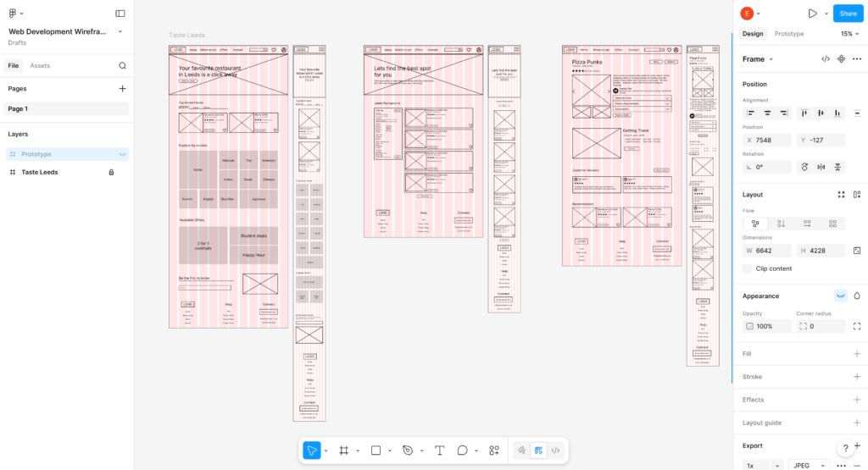
Task: Switch to the Assets tab
Action: [40, 65]
